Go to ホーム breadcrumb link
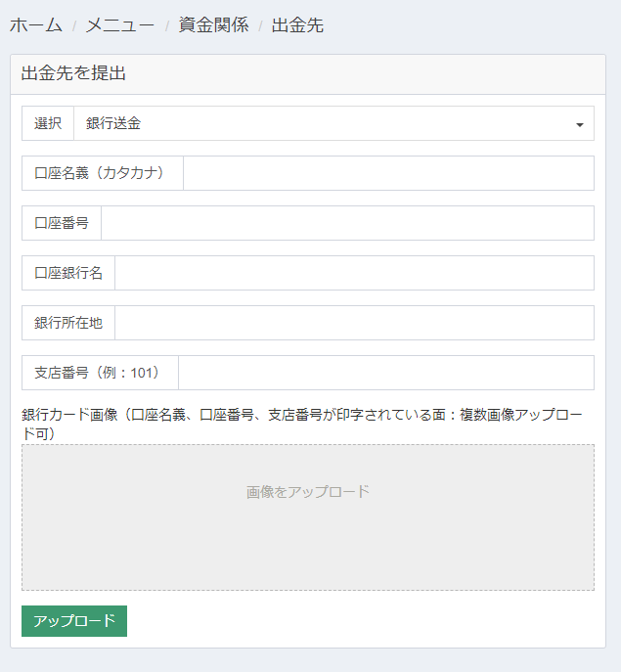621x672 pixels. click(x=36, y=24)
